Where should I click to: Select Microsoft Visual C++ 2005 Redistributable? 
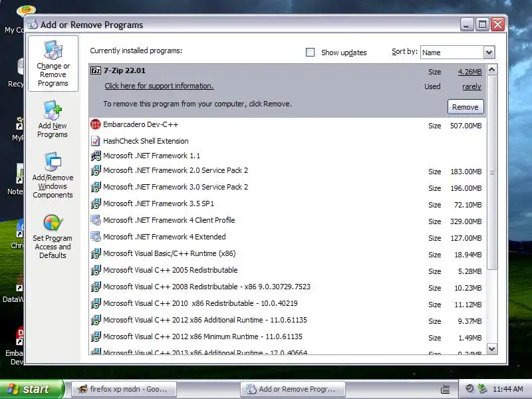coord(288,271)
